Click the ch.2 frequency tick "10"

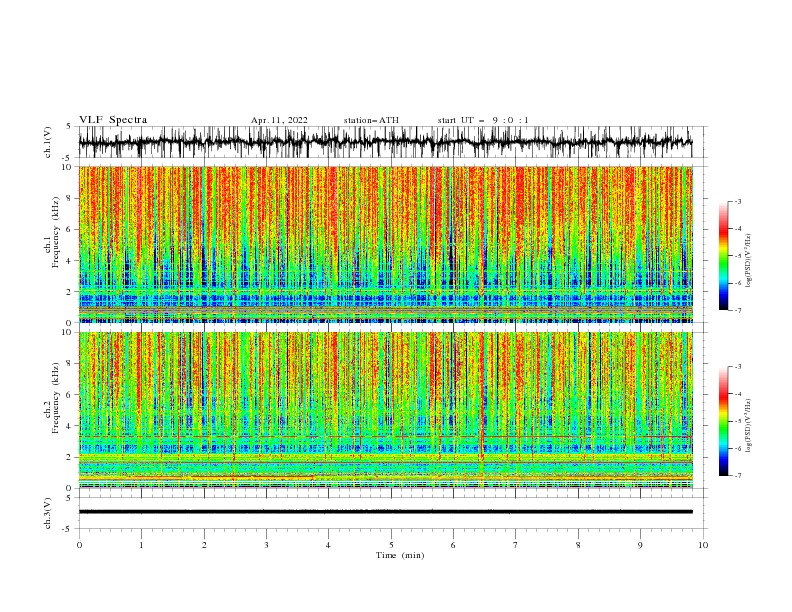(x=68, y=332)
